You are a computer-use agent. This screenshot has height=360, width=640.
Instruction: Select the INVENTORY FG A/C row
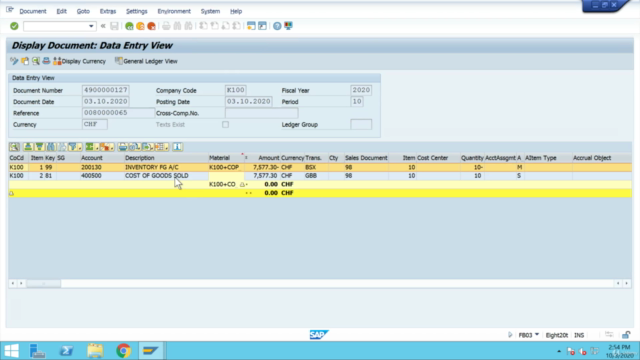[320, 167]
